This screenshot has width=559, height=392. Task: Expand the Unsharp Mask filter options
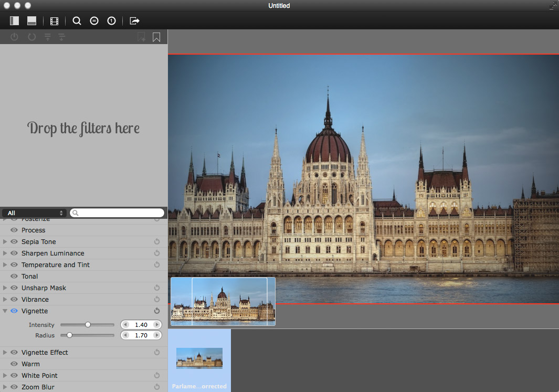pos(5,288)
